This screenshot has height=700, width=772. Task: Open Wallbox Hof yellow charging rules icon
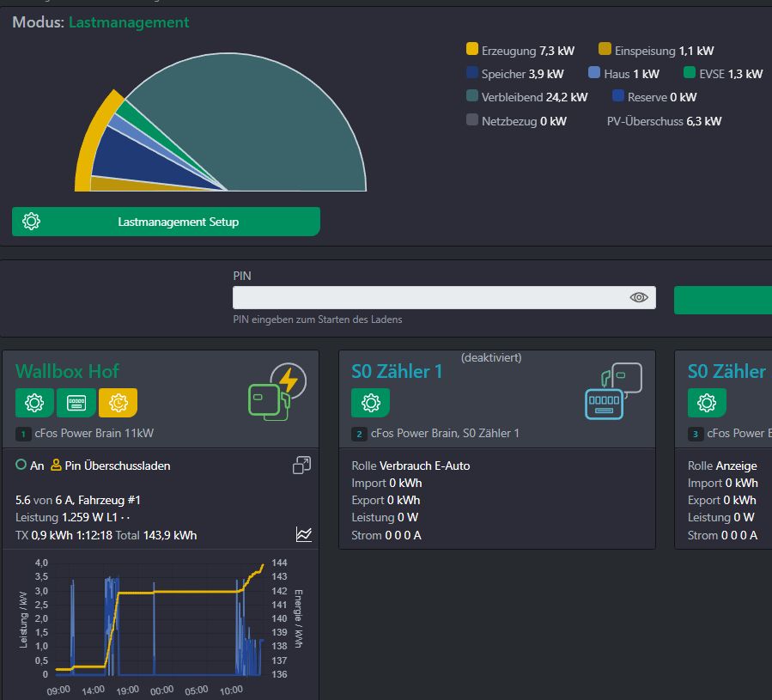click(x=119, y=403)
